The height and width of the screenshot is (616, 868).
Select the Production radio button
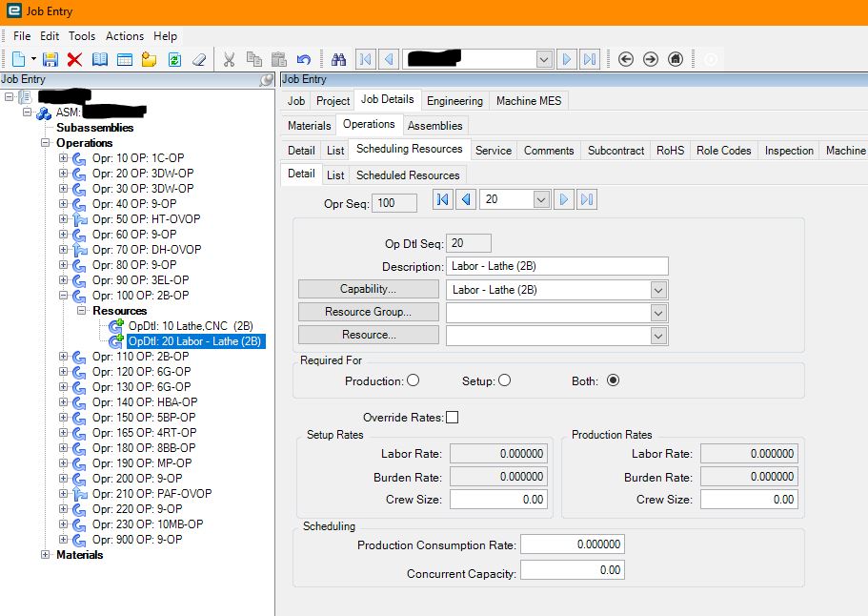[x=413, y=380]
